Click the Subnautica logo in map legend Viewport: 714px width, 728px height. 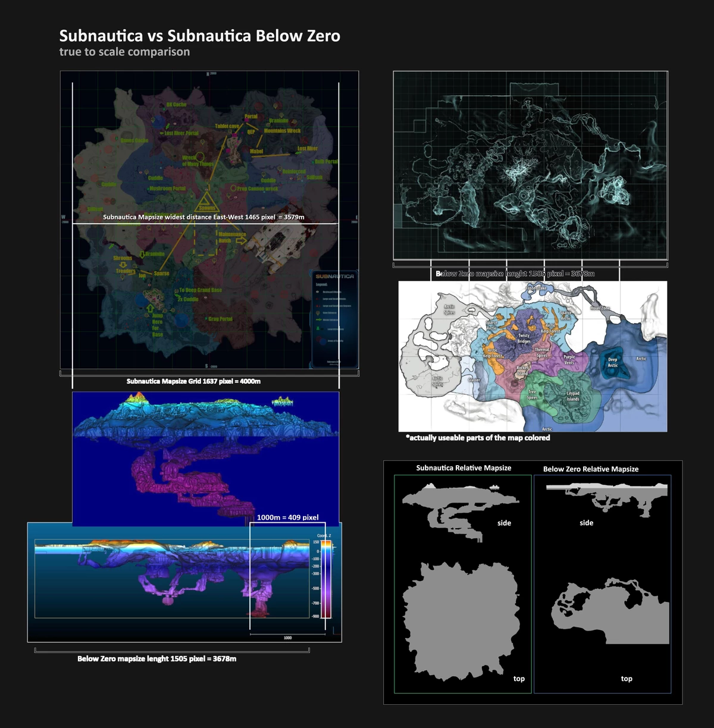334,276
